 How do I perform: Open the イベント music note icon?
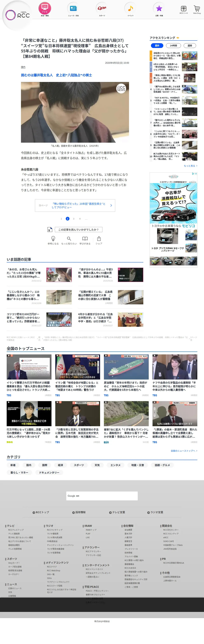point(130,10)
